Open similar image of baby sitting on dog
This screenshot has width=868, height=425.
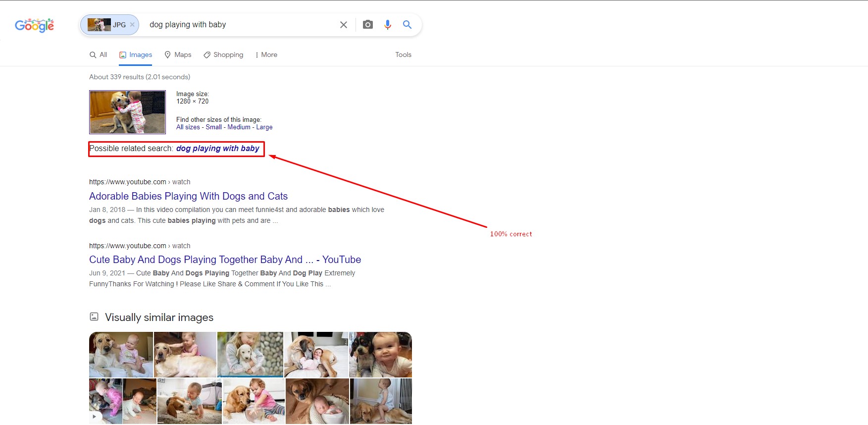pos(381,401)
